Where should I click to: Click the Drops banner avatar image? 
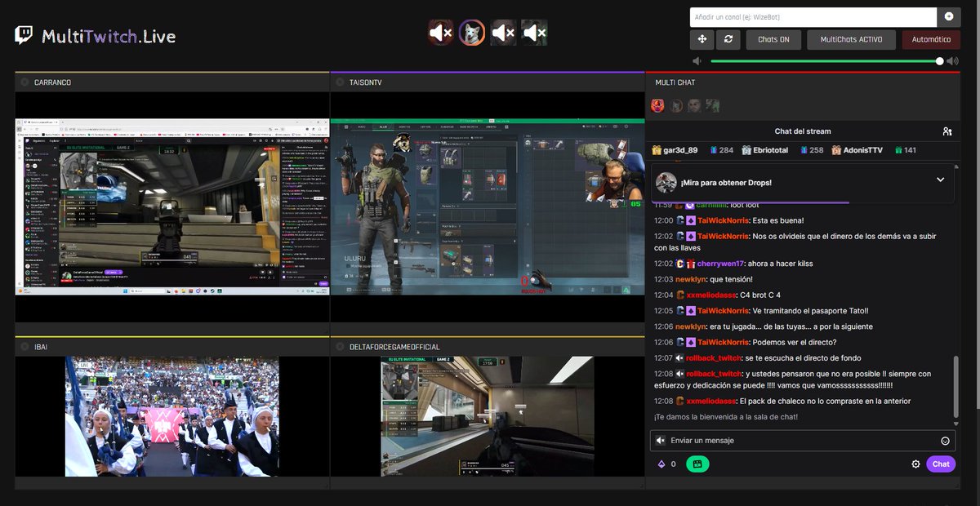(666, 183)
